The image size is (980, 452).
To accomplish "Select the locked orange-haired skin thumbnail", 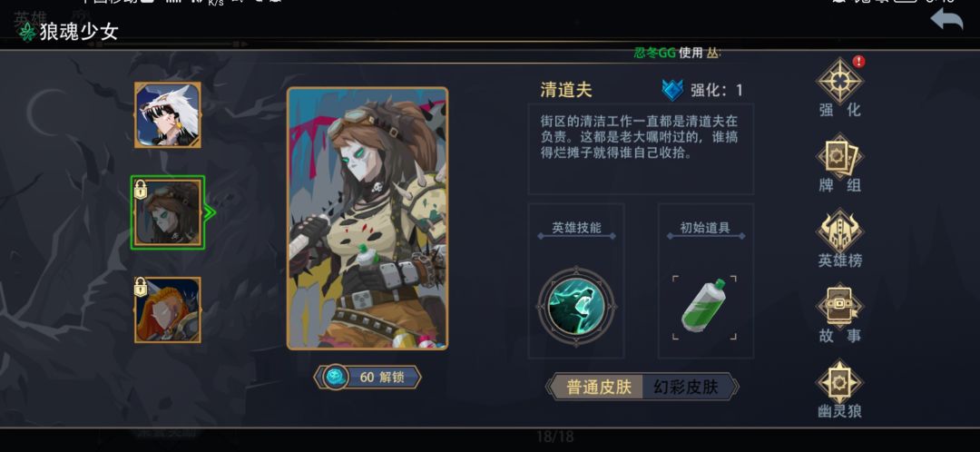I will click(x=168, y=310).
